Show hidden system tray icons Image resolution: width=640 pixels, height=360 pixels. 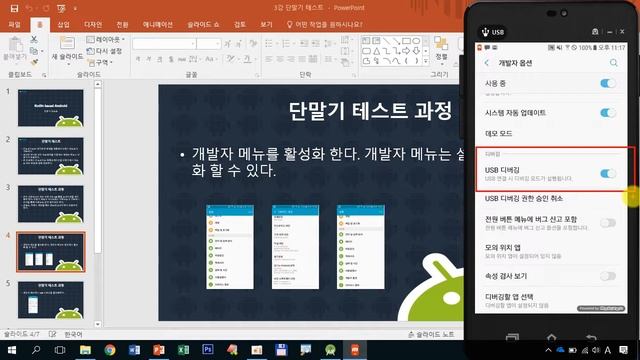[548, 350]
